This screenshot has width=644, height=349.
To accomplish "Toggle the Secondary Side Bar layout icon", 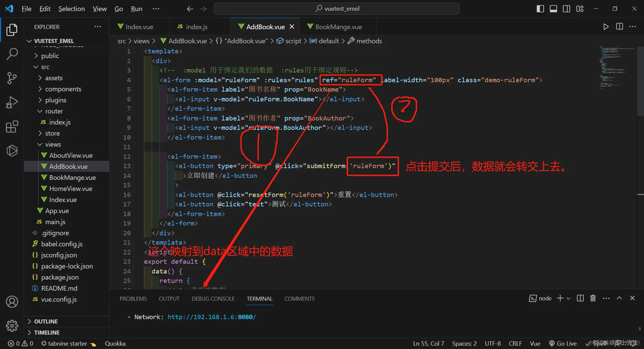I will [567, 9].
